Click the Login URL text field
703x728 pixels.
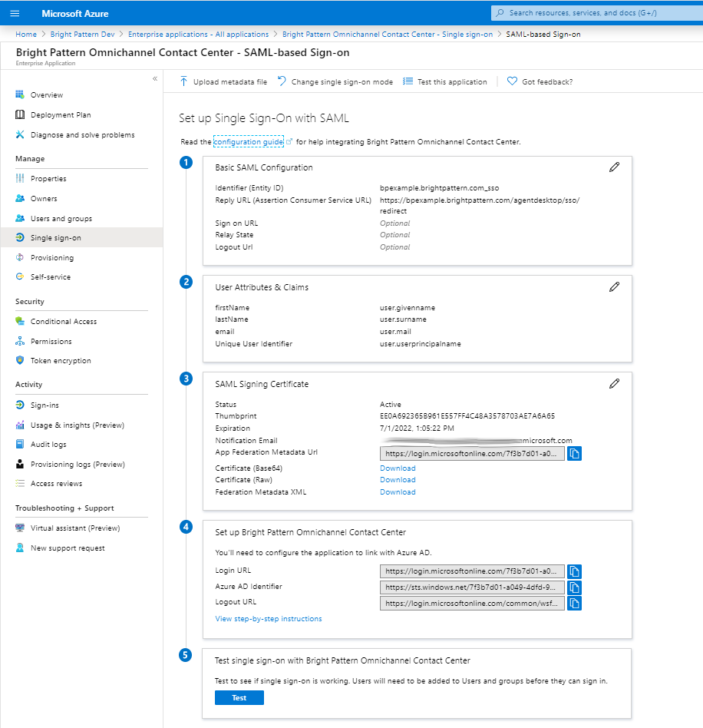[x=472, y=571]
